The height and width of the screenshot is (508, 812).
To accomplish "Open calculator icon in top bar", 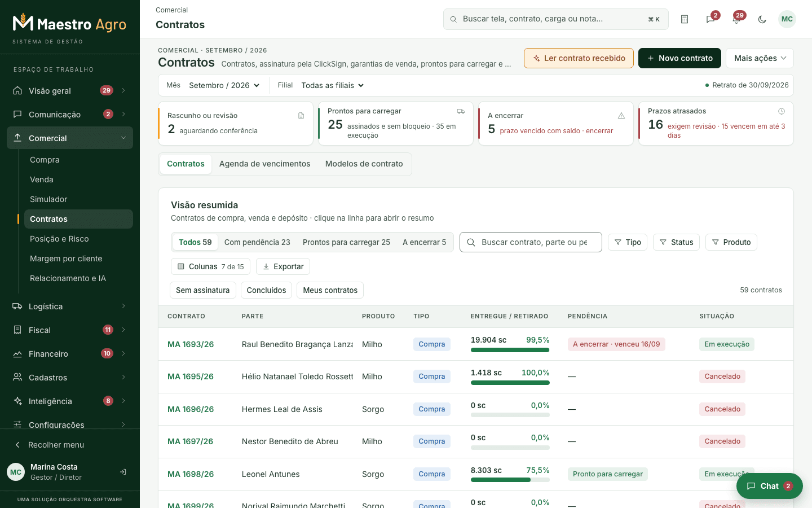I will pyautogui.click(x=685, y=19).
